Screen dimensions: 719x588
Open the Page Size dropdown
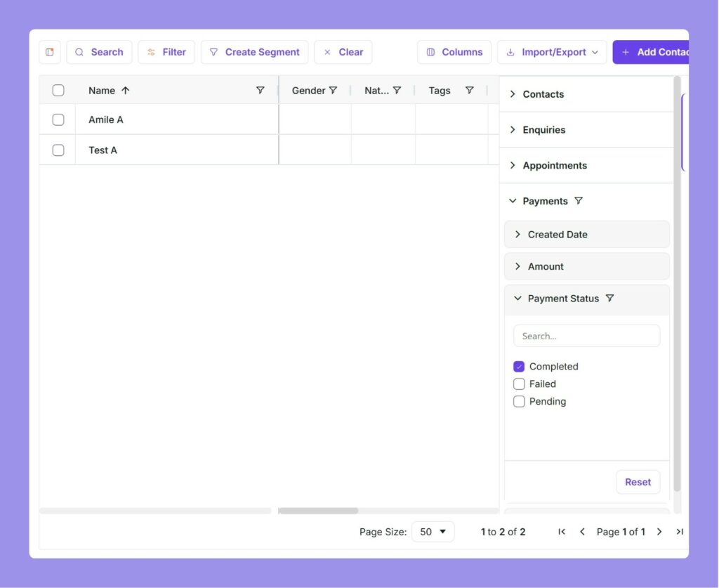(x=433, y=532)
